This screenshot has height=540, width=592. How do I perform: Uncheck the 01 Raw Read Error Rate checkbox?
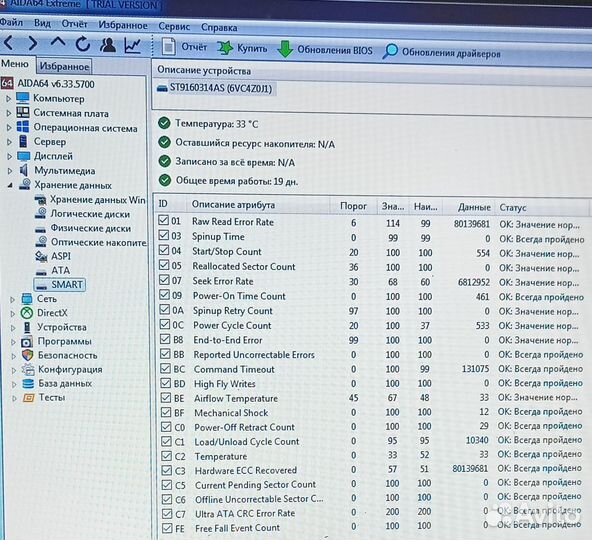click(x=163, y=220)
